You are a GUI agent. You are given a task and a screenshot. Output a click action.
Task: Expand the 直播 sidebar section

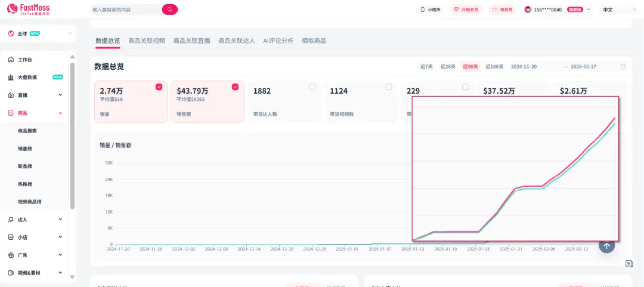pyautogui.click(x=60, y=95)
